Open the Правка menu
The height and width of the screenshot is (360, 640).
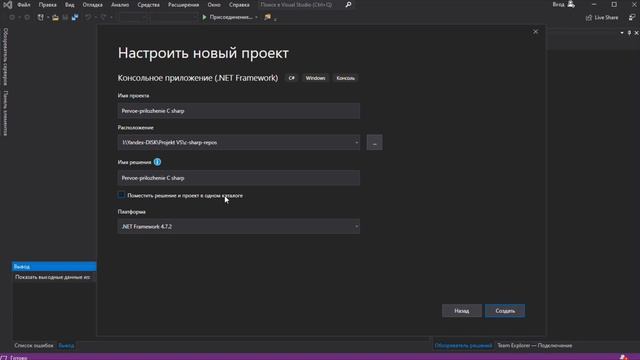[47, 5]
